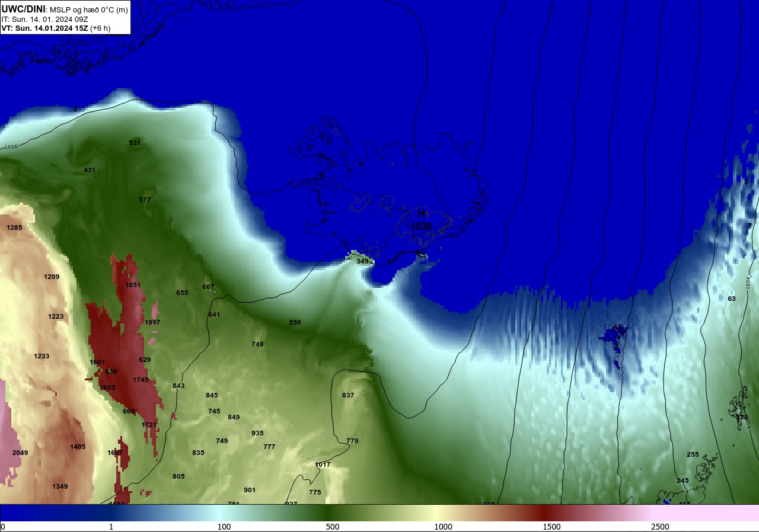Click the 805 height value

(x=178, y=476)
